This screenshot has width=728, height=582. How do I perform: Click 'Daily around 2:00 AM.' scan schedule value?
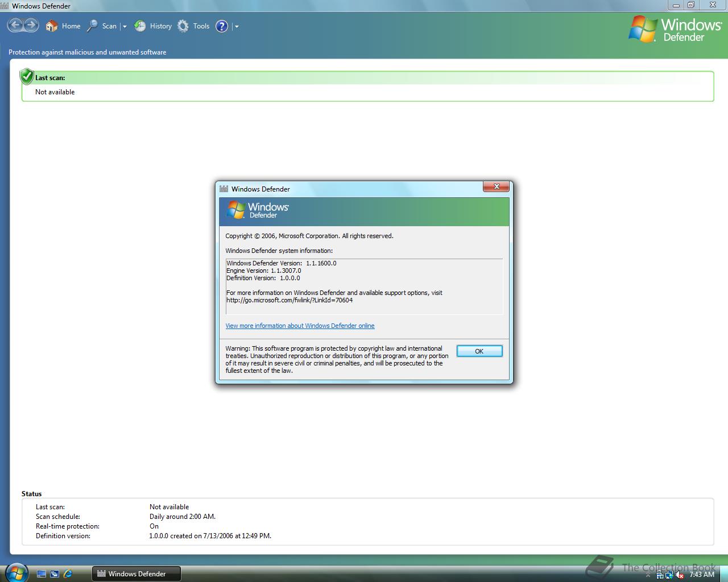pos(183,517)
